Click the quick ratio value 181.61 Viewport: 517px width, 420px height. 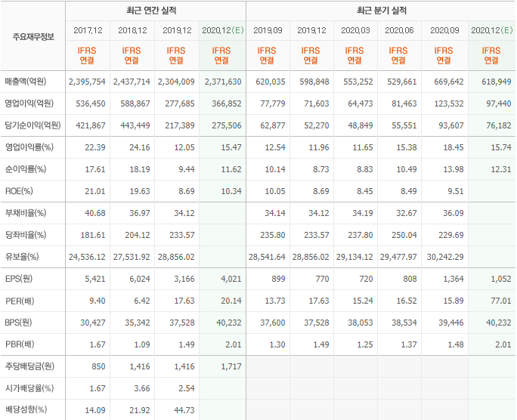tap(93, 235)
